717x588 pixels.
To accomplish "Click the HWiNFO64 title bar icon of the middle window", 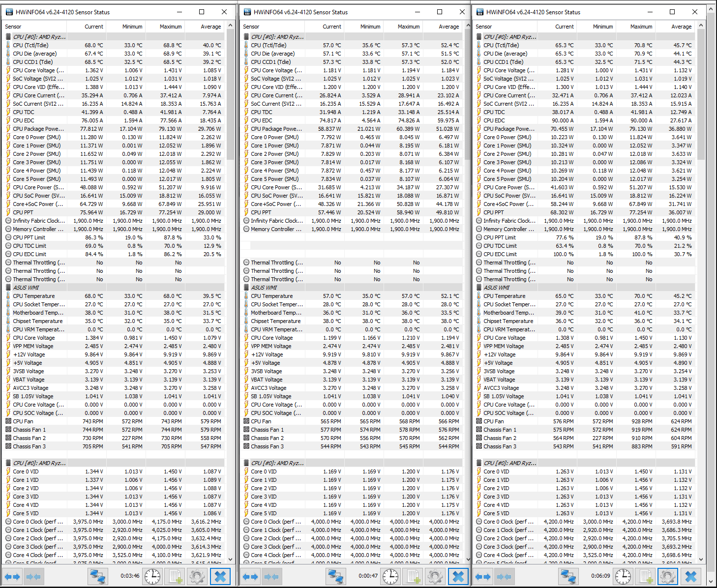I will point(247,12).
